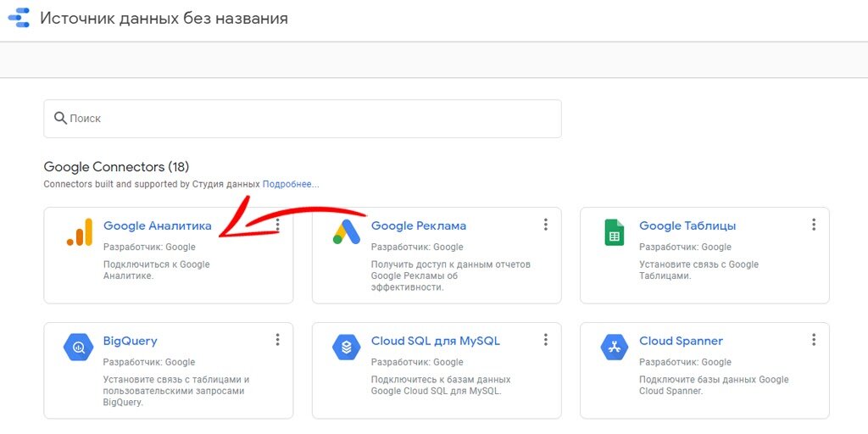Click the Data Studio logo icon
This screenshot has width=868, height=434.
pos(19,18)
